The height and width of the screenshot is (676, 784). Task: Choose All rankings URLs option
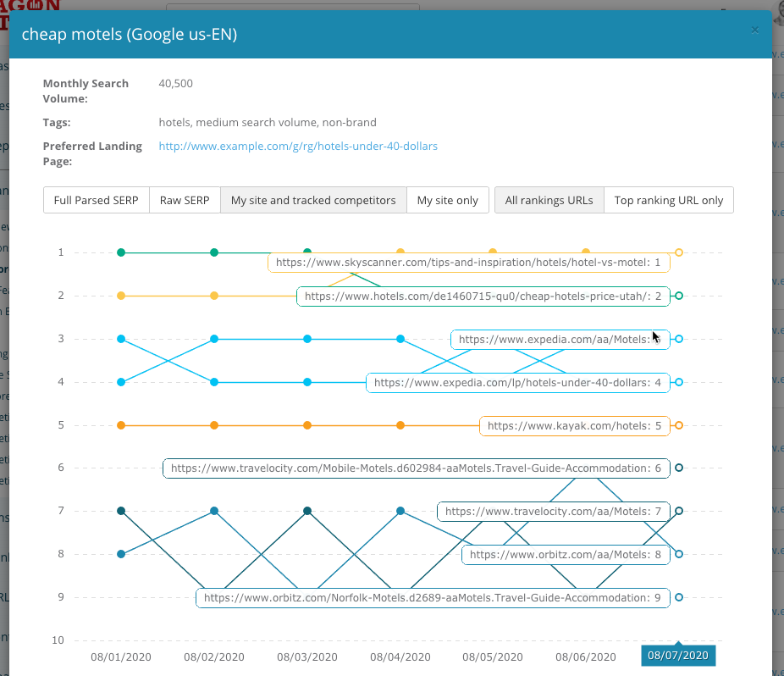tap(549, 201)
